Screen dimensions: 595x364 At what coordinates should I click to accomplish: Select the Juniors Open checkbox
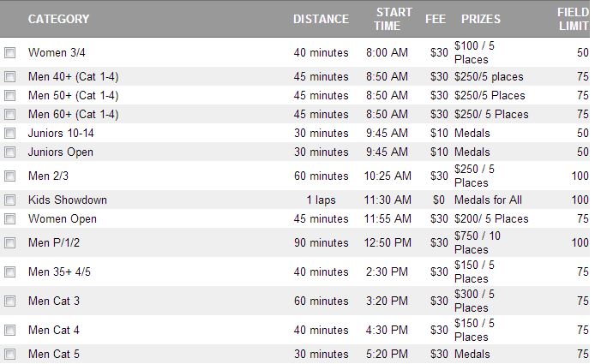10,152
